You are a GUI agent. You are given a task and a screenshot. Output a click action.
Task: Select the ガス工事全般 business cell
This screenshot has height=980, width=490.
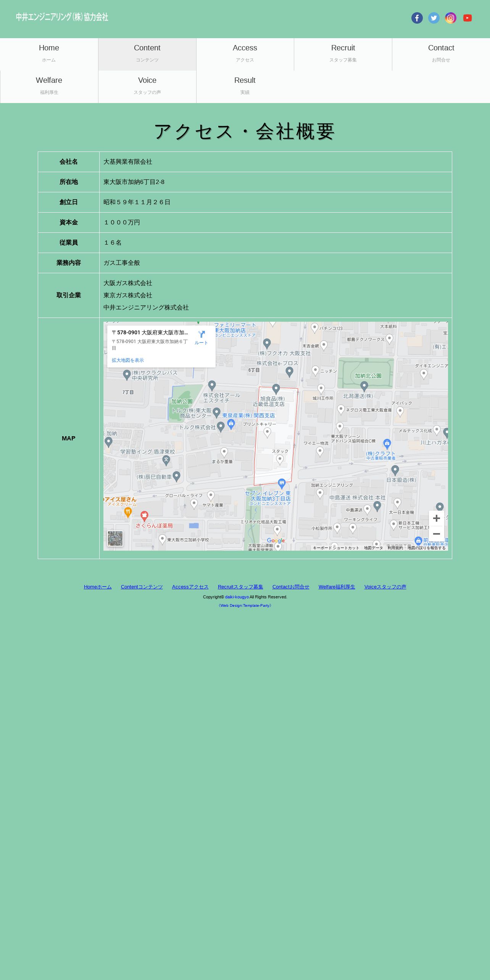(276, 263)
